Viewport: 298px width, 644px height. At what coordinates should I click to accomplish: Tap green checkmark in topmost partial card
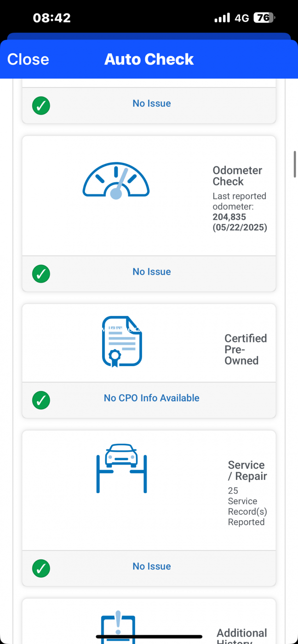click(x=41, y=105)
